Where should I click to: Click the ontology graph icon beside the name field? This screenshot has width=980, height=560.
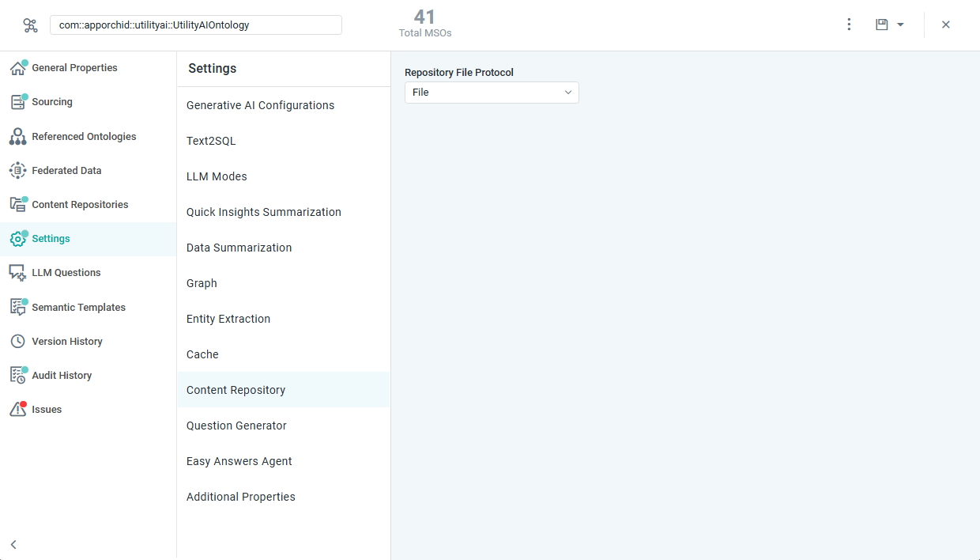click(x=30, y=25)
